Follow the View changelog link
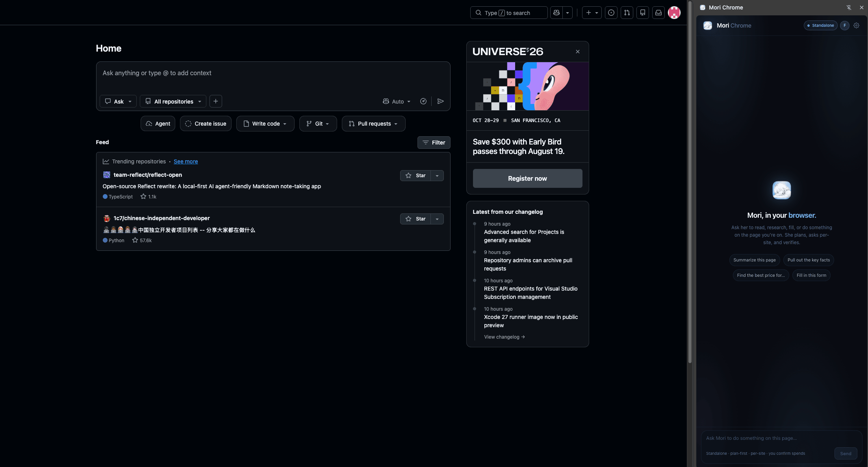 click(504, 337)
